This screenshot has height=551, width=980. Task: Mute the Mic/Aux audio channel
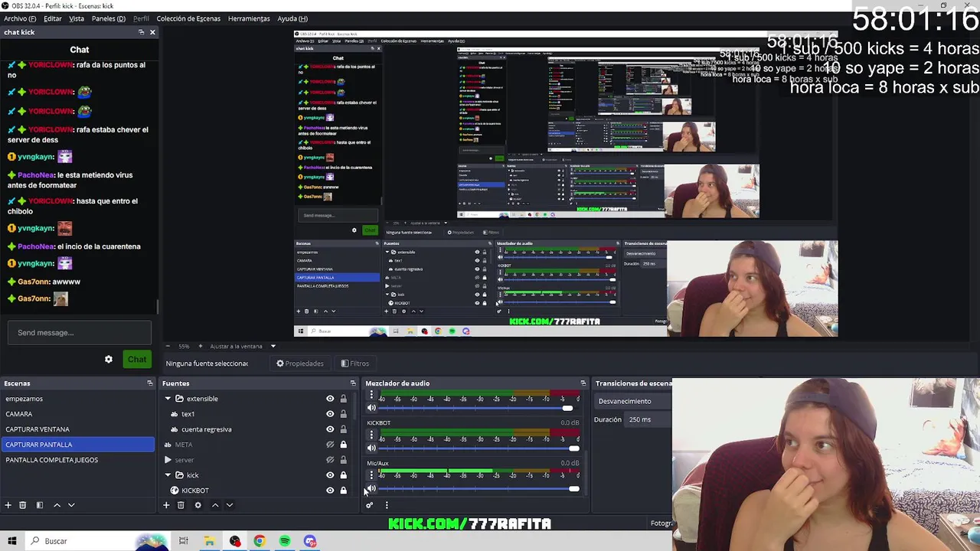point(371,489)
